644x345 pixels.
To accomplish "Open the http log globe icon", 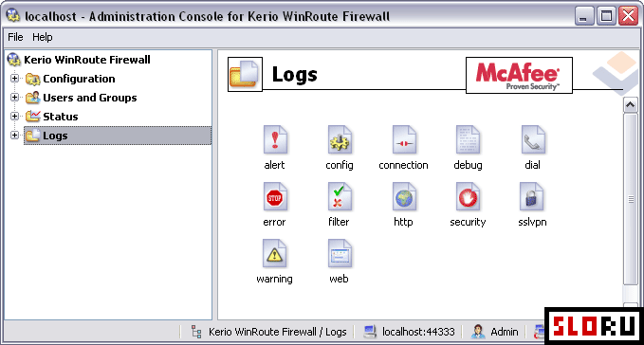I will 404,197.
